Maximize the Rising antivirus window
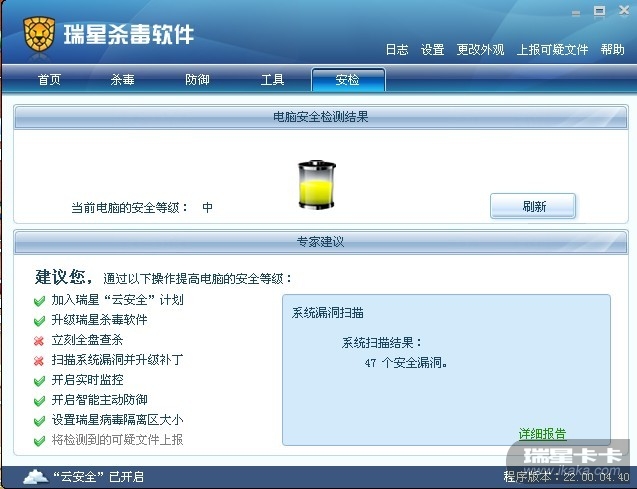The height and width of the screenshot is (489, 637). click(599, 11)
